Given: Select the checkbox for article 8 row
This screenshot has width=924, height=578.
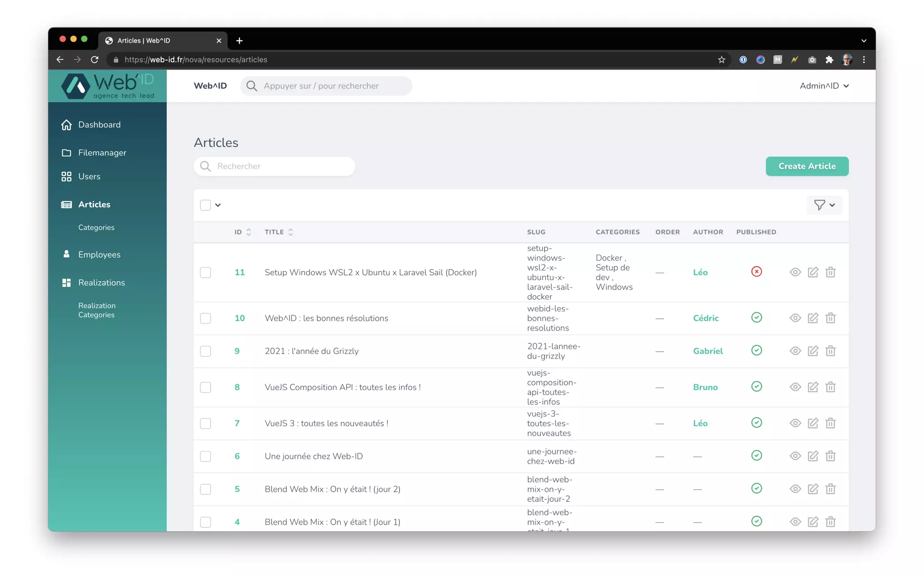Looking at the screenshot, I should click(205, 387).
